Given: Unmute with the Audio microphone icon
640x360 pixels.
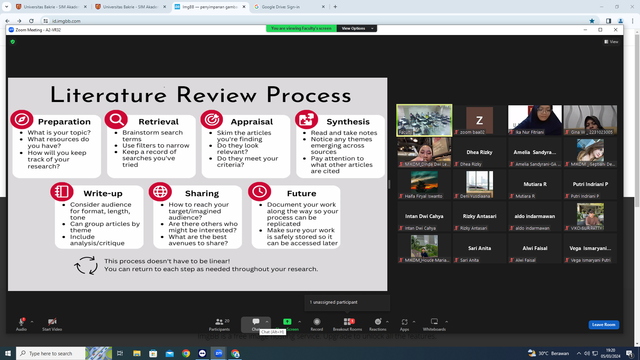Looking at the screenshot, I should tap(21, 322).
